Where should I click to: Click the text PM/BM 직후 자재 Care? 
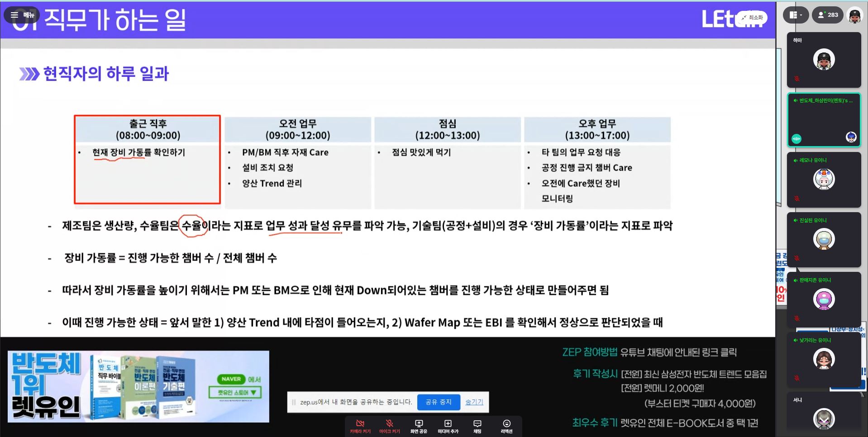[x=285, y=152]
